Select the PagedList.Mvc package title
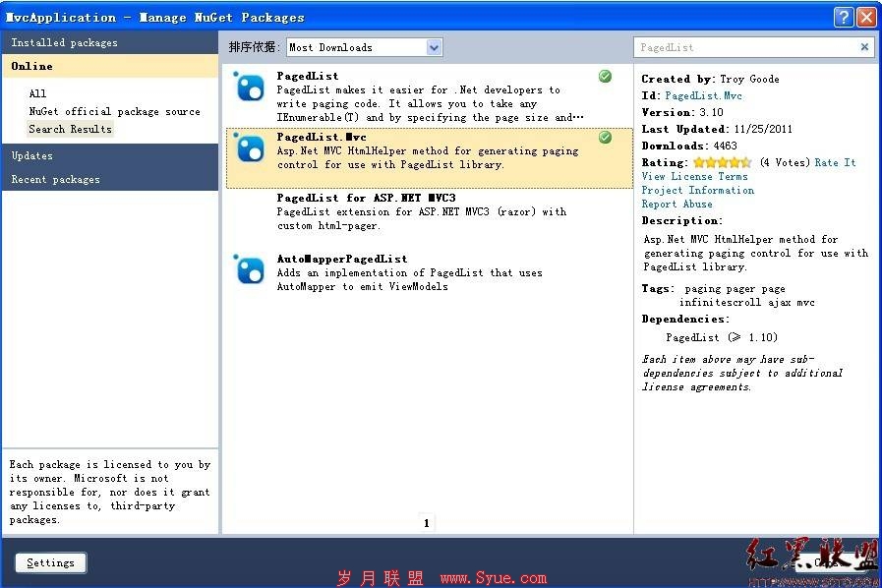 (x=322, y=137)
